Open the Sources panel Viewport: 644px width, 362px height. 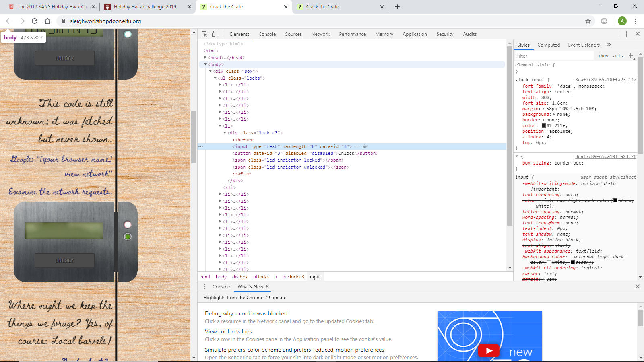tap(293, 34)
